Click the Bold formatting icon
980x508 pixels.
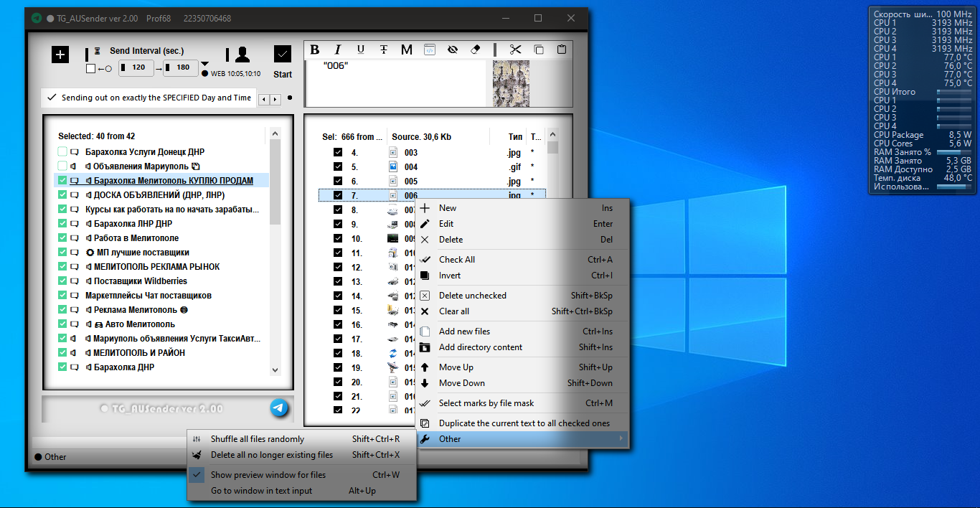click(315, 50)
